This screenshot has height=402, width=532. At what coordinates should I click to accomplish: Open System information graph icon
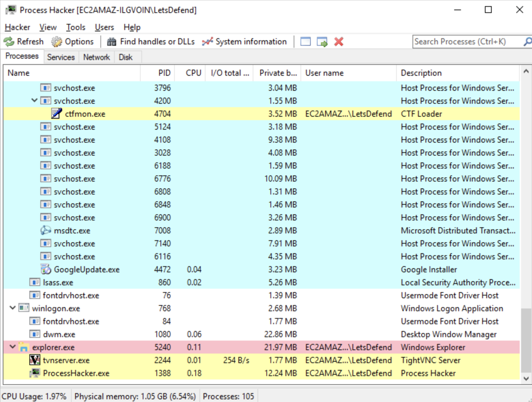point(207,42)
